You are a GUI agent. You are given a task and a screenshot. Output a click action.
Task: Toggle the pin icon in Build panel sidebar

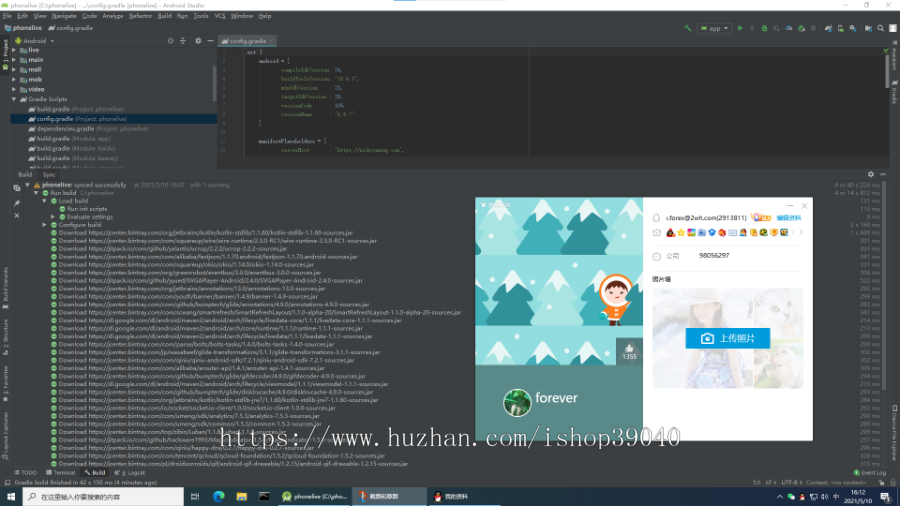tap(17, 203)
